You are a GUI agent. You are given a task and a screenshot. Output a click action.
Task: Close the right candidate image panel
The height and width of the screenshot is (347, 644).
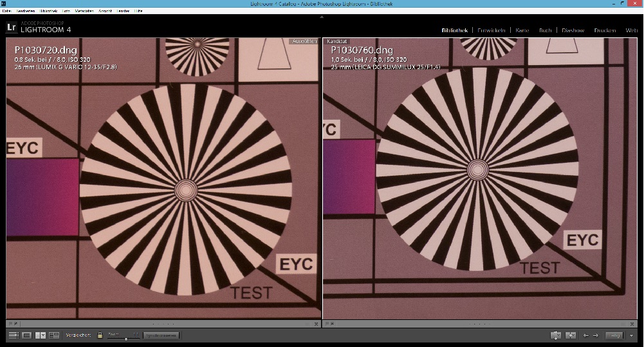(x=632, y=323)
